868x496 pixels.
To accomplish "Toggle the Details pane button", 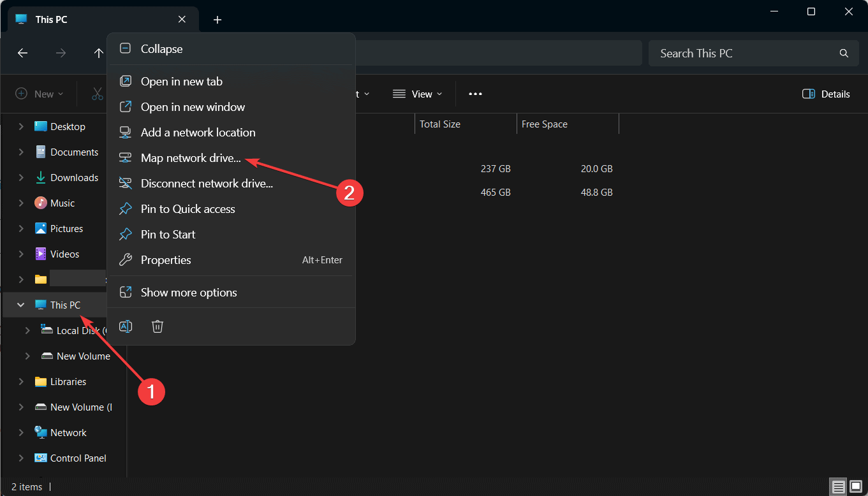I will click(826, 94).
